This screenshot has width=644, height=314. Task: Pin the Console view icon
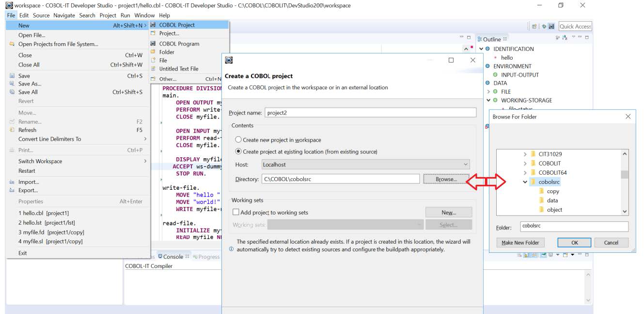point(534,257)
